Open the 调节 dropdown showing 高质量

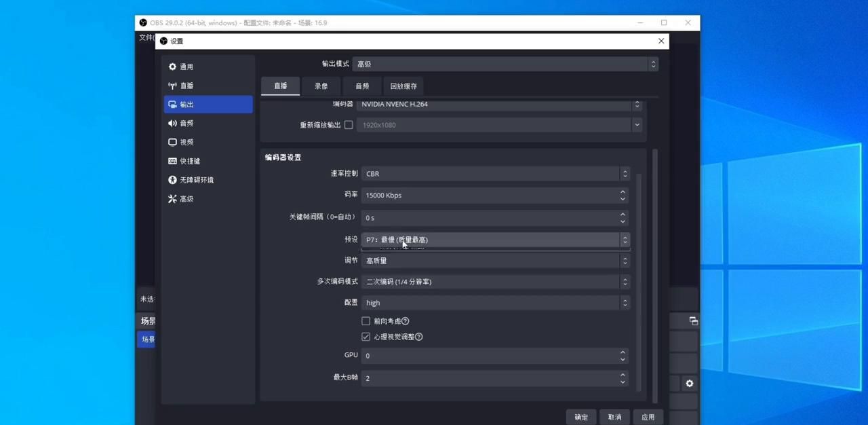496,261
